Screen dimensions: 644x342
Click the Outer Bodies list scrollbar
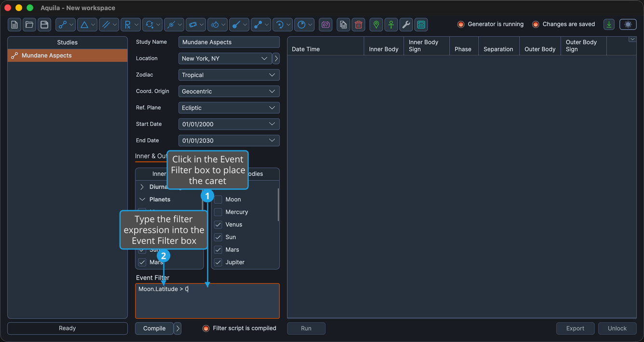pyautogui.click(x=278, y=205)
